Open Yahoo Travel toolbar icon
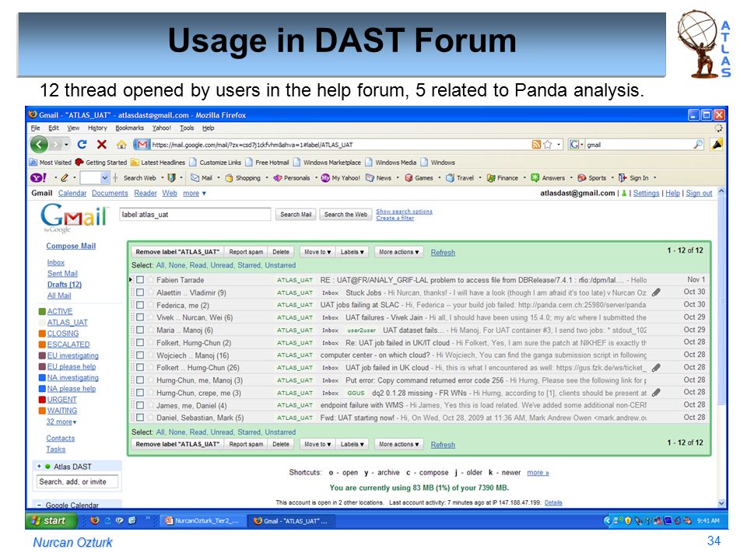 451,177
